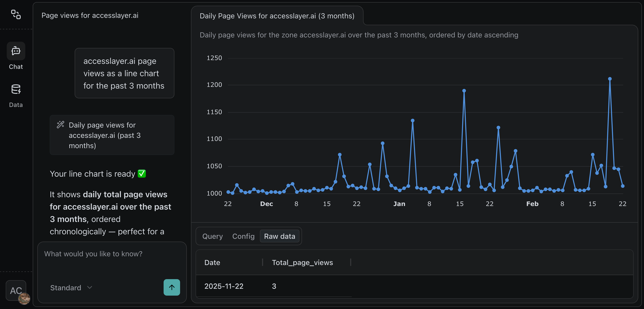Click the app logo icon in sidebar
This screenshot has width=644, height=309.
tap(16, 14)
